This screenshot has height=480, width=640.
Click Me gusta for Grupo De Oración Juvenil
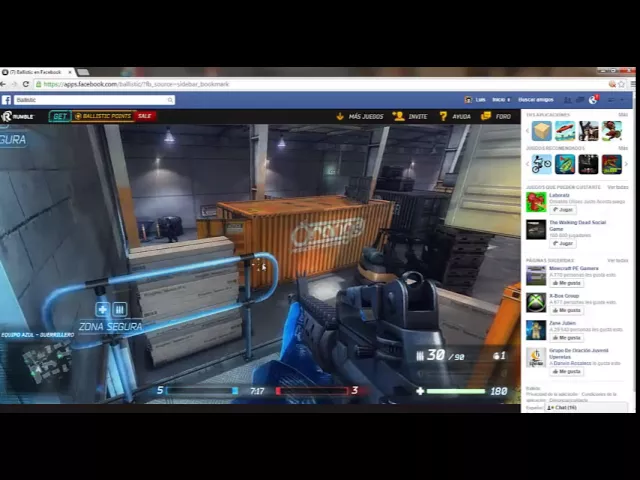[567, 371]
